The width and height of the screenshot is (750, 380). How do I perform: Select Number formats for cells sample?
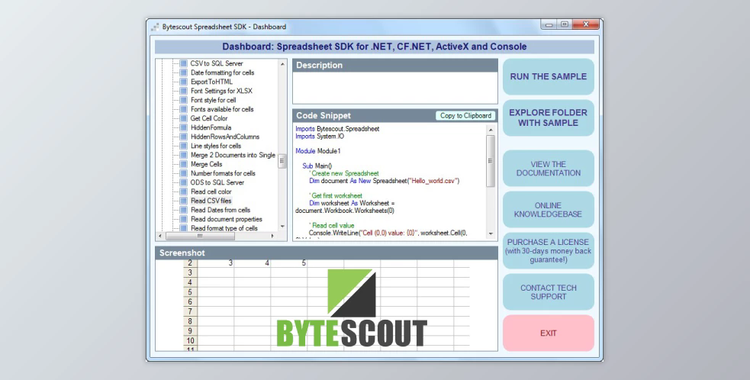pos(223,173)
